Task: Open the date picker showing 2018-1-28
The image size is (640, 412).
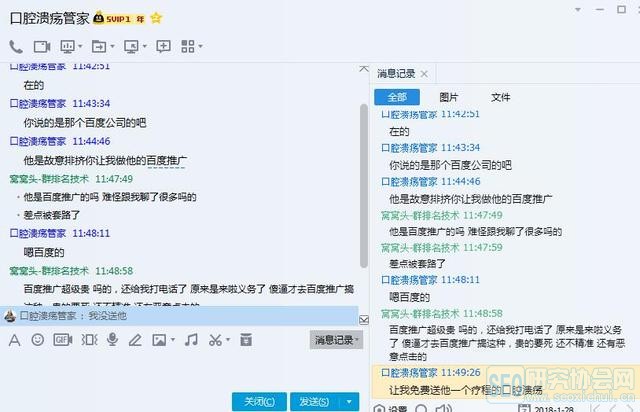Action: 545,409
